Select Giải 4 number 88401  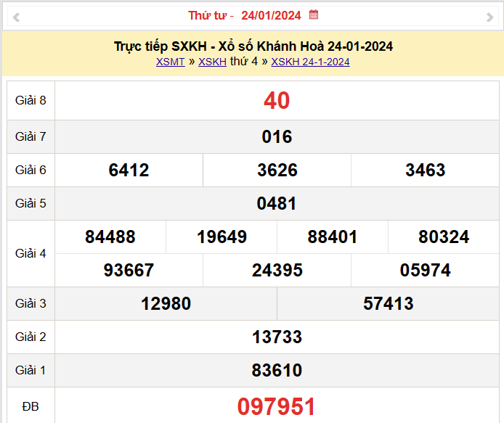[333, 237]
